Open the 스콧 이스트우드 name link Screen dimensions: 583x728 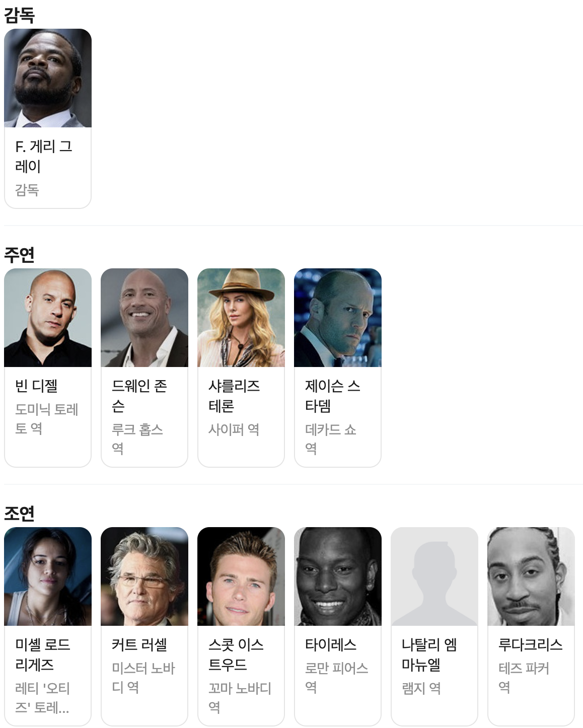pos(236,654)
